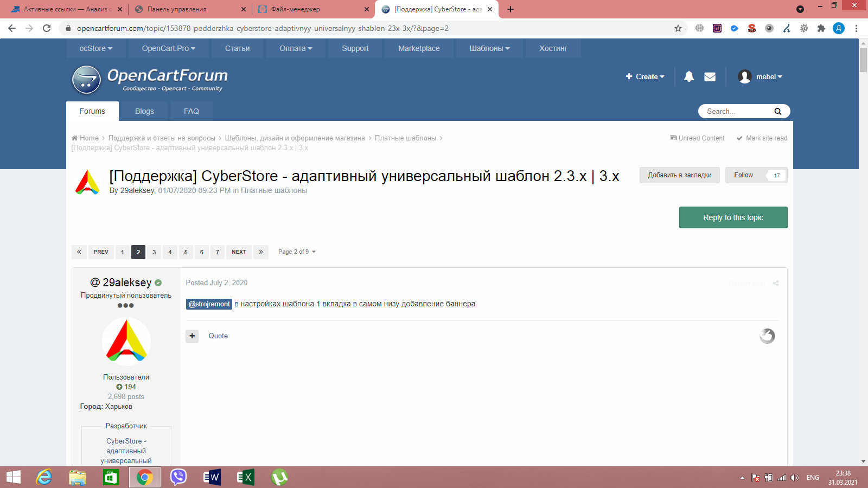Click Quote link on post
Image resolution: width=868 pixels, height=488 pixels.
(x=218, y=336)
